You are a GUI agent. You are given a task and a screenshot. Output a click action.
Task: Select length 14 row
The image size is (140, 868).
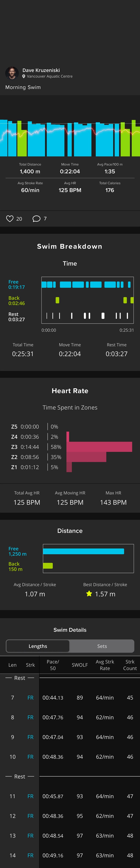point(70,855)
